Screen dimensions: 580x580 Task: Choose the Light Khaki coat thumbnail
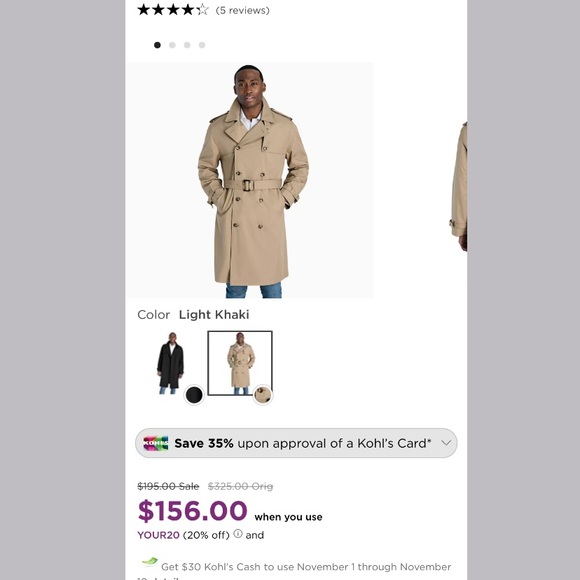(240, 363)
